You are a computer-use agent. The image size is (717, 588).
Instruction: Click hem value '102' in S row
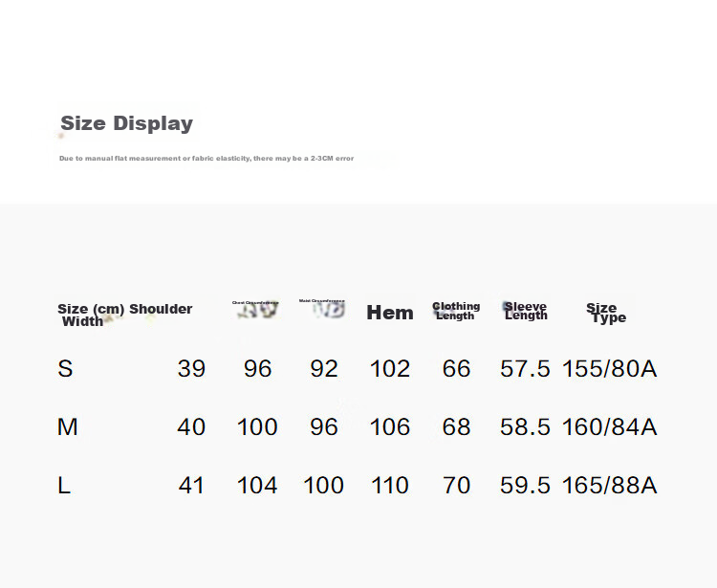(390, 368)
